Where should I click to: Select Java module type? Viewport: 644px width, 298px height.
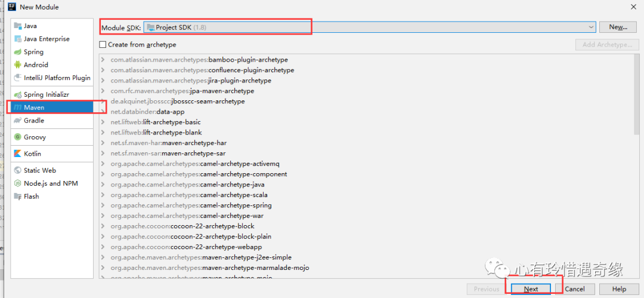pyautogui.click(x=51, y=26)
